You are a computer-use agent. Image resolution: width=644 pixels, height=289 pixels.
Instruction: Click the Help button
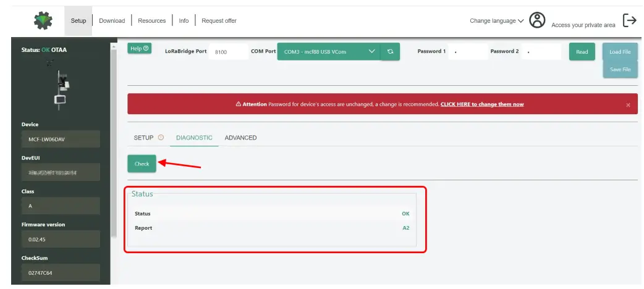point(139,48)
